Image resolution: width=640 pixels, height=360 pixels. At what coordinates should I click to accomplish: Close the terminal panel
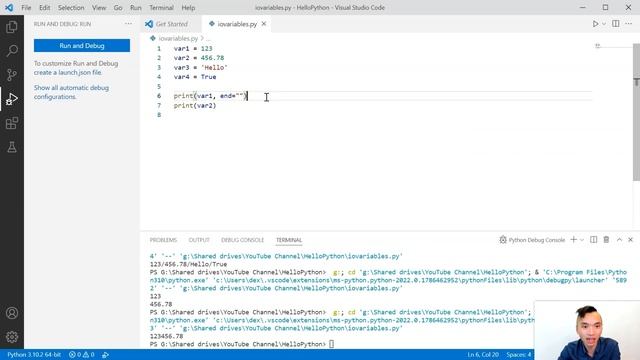[x=631, y=240]
